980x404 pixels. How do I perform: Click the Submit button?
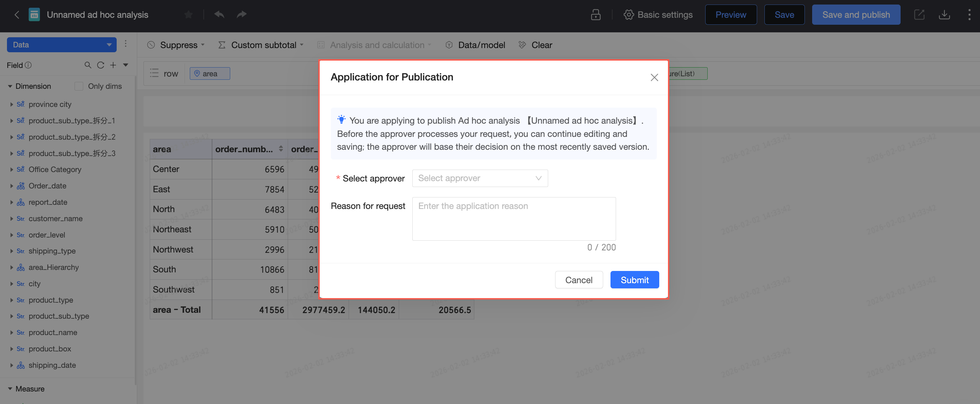[634, 280]
